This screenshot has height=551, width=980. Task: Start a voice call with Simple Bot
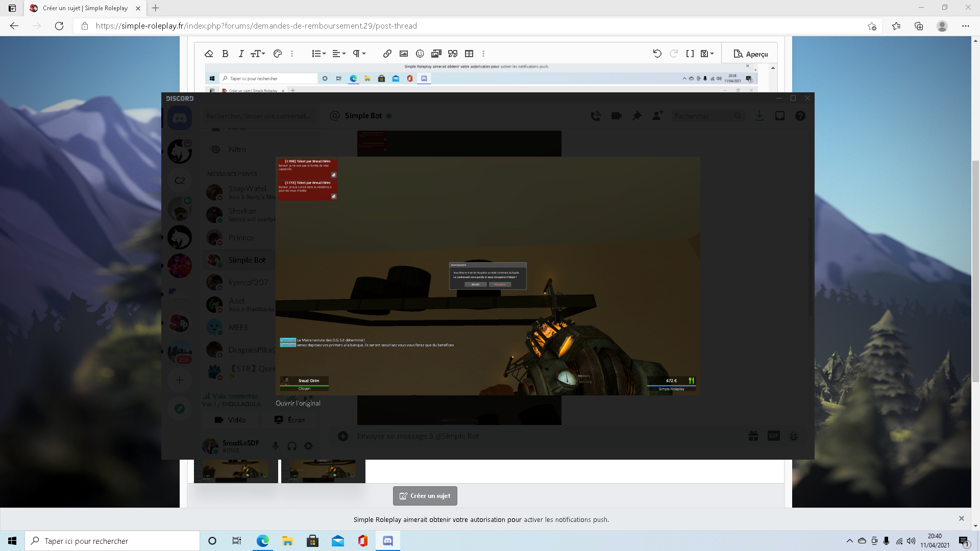click(596, 116)
